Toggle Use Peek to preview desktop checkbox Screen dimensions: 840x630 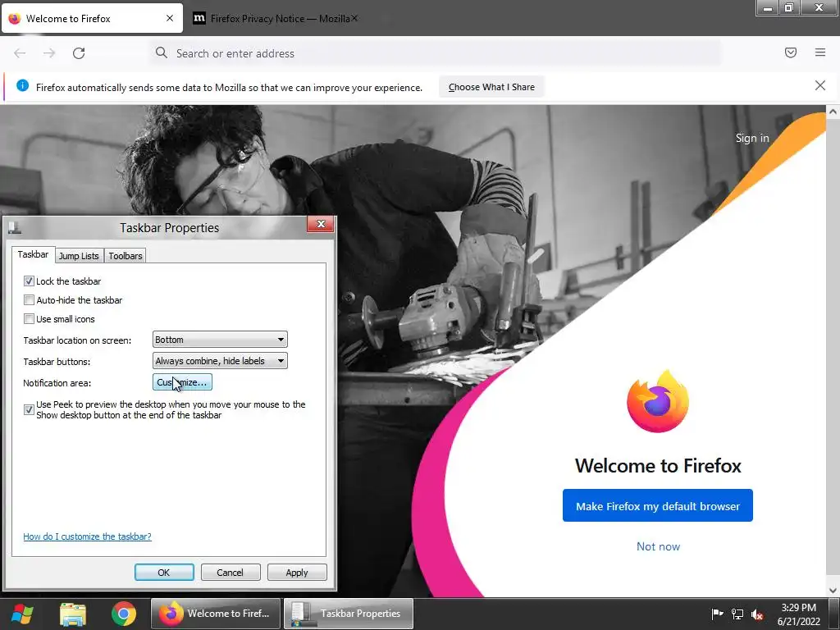point(29,410)
